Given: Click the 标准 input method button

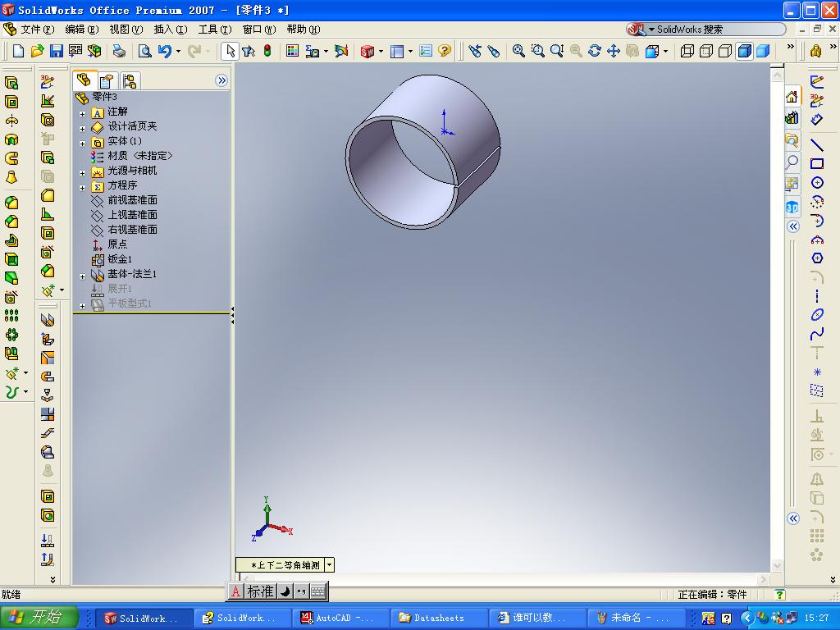Looking at the screenshot, I should coord(260,591).
